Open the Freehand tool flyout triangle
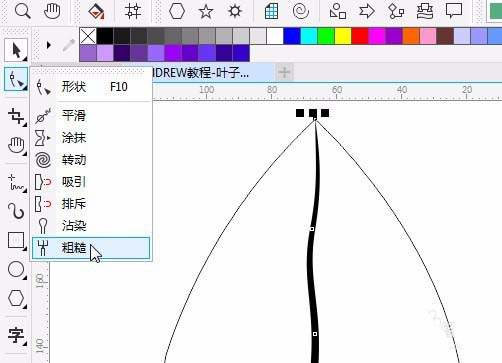This screenshot has height=363, width=502. [25, 191]
